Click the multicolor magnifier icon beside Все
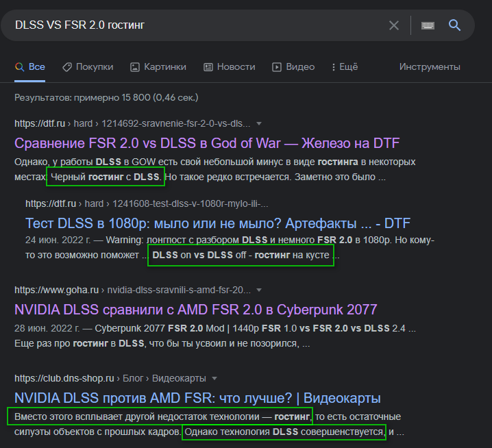This screenshot has height=448, width=492. point(19,67)
